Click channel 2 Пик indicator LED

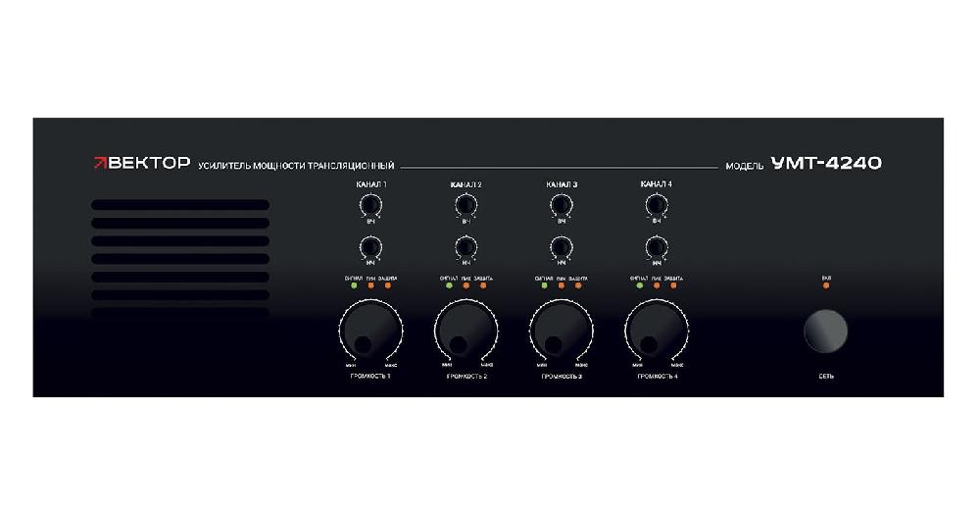click(x=465, y=286)
